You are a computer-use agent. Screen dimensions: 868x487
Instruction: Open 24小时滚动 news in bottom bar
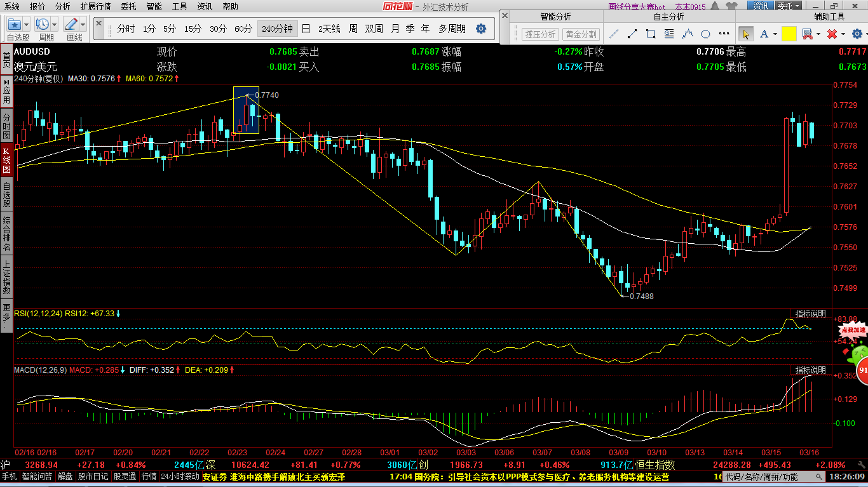click(180, 476)
